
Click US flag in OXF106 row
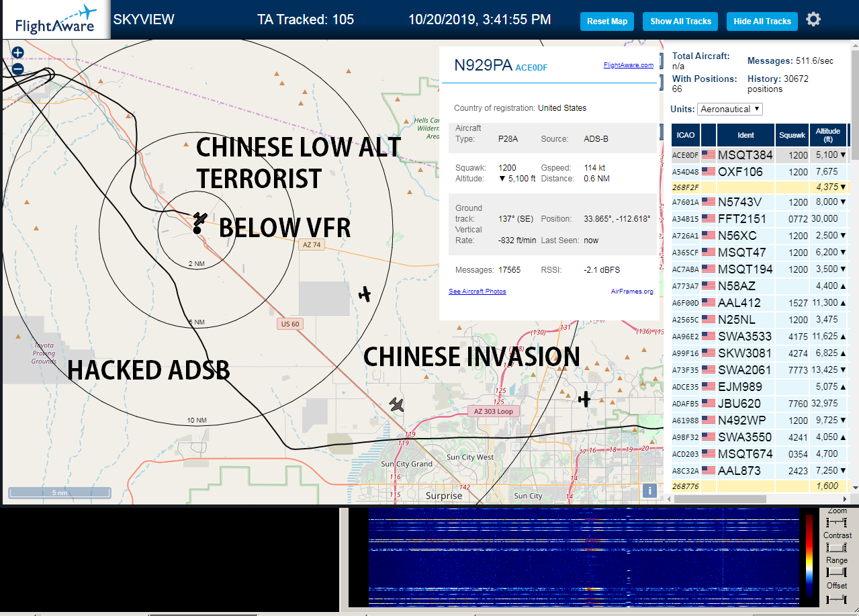click(709, 172)
